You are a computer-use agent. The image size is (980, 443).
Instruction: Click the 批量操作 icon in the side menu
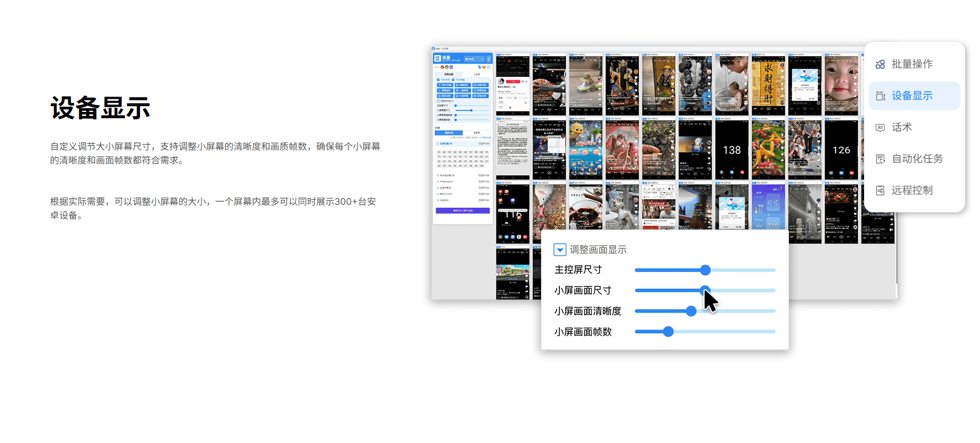point(880,64)
